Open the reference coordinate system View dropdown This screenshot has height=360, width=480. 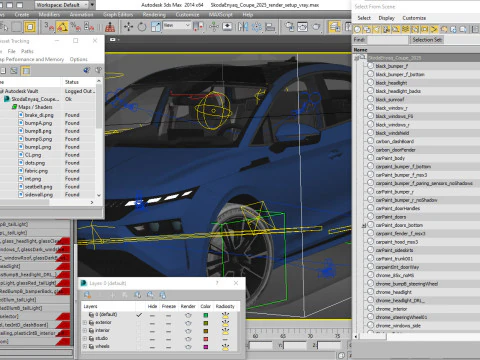pos(177,25)
